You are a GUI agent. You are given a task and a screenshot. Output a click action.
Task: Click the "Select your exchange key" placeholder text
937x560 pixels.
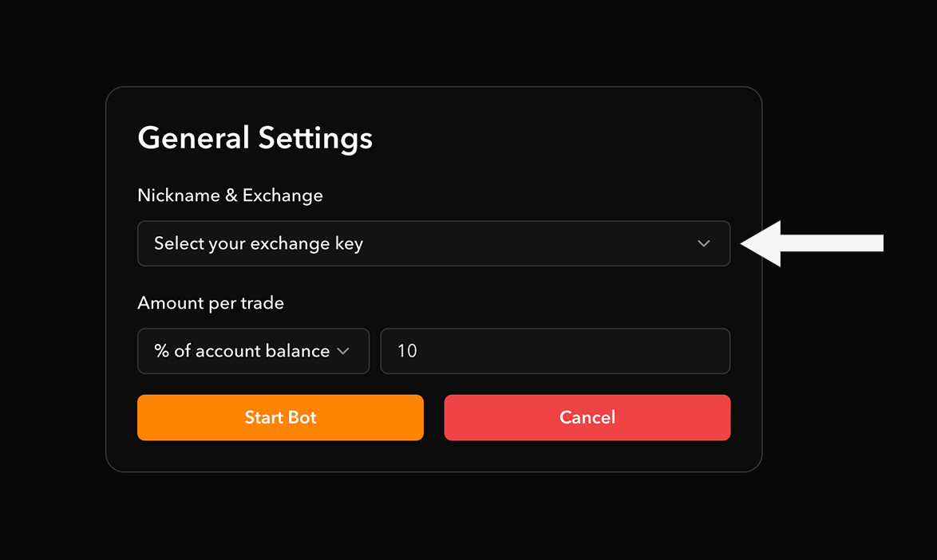click(x=258, y=243)
